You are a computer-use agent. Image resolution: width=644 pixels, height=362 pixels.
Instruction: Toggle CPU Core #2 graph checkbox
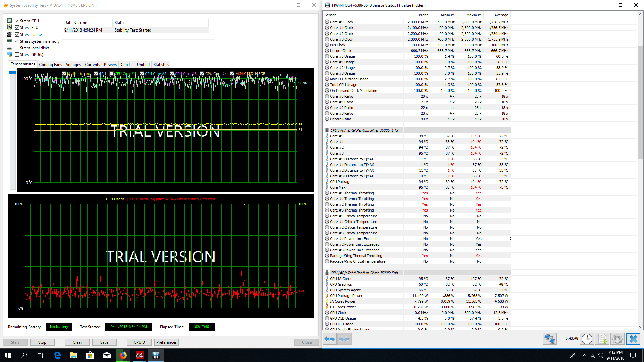tap(142, 74)
